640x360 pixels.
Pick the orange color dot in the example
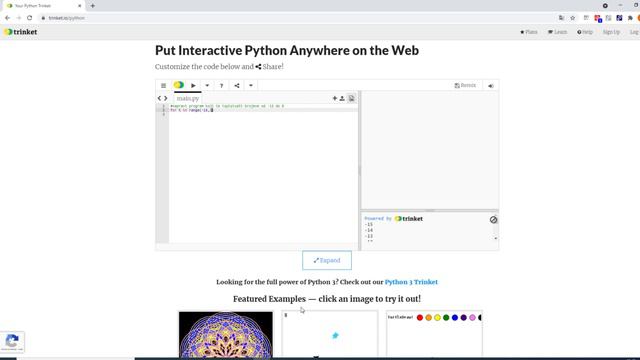coord(429,318)
